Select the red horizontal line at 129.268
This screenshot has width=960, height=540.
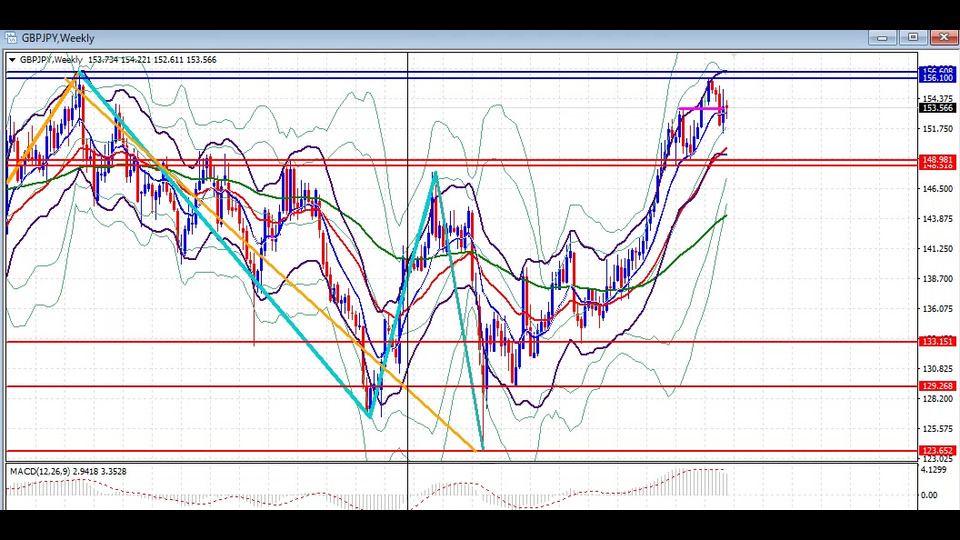coord(462,386)
